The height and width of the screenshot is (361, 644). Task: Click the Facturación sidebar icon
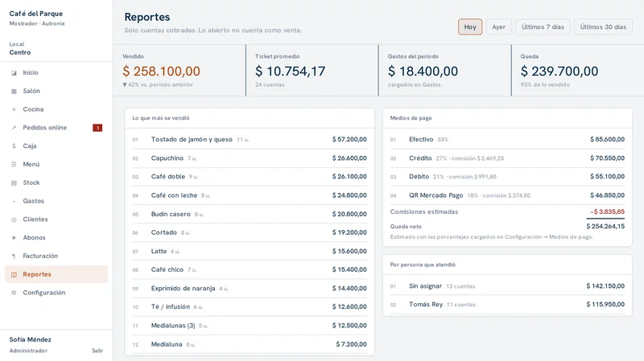pyautogui.click(x=14, y=256)
